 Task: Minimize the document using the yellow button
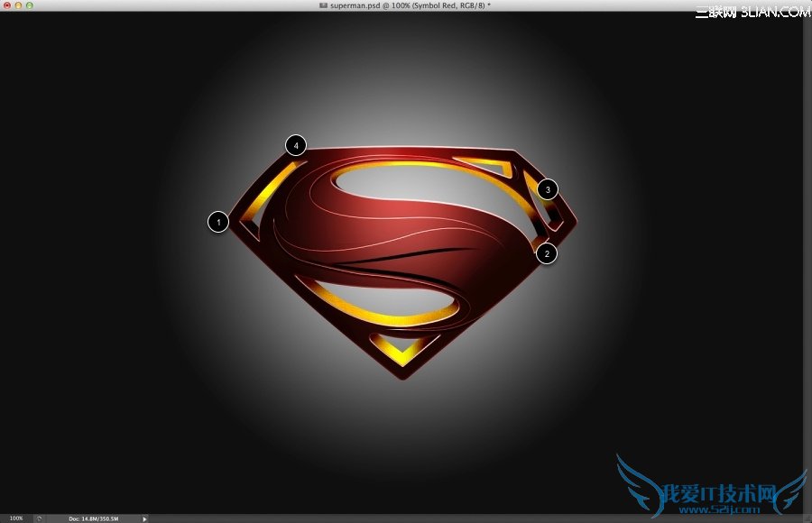(x=18, y=5)
